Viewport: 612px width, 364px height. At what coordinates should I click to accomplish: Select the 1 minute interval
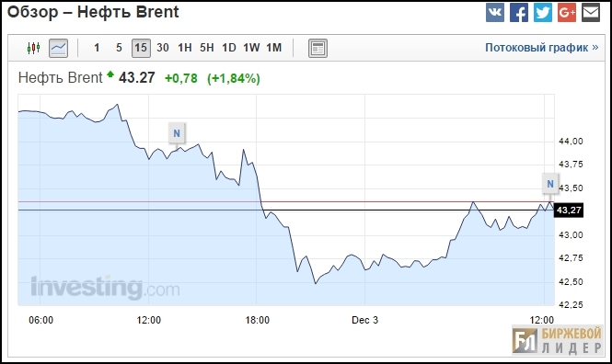tap(97, 48)
